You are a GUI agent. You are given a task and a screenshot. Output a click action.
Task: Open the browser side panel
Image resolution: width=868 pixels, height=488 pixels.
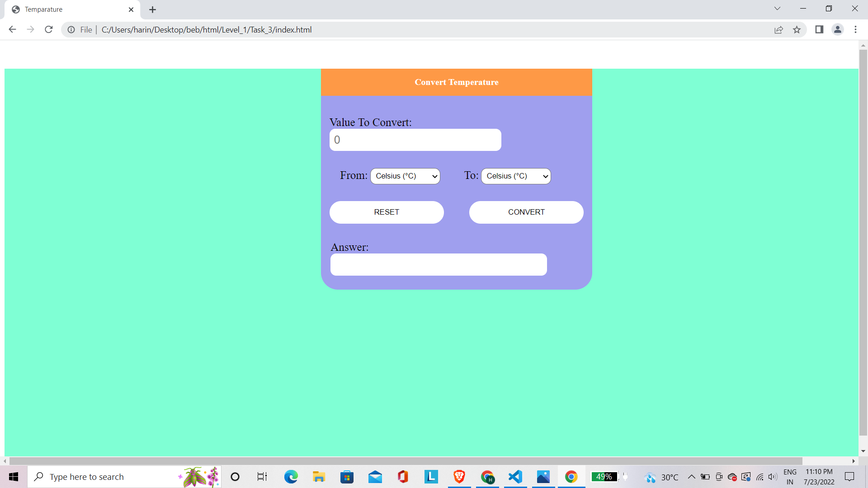pos(819,29)
